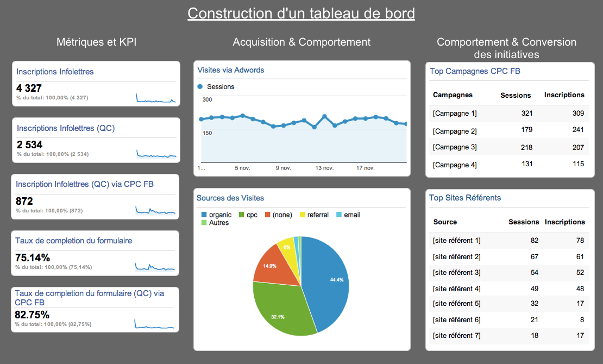
Task: Click the 872 value
Action: point(24,201)
